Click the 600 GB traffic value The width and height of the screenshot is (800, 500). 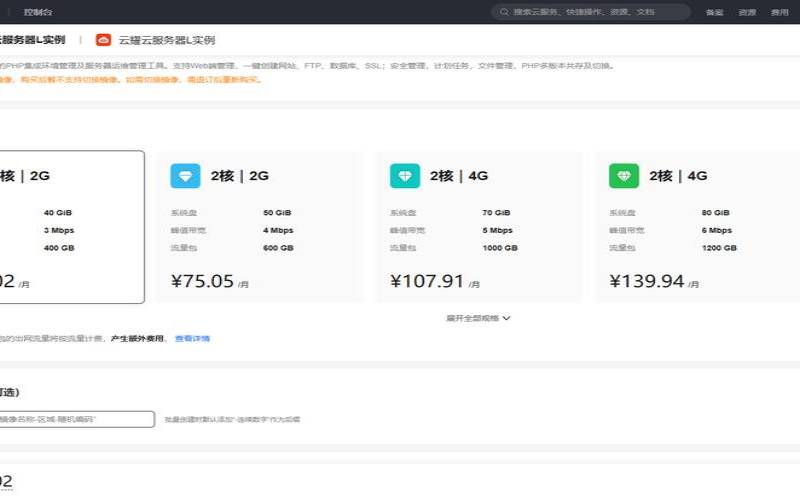click(x=278, y=248)
